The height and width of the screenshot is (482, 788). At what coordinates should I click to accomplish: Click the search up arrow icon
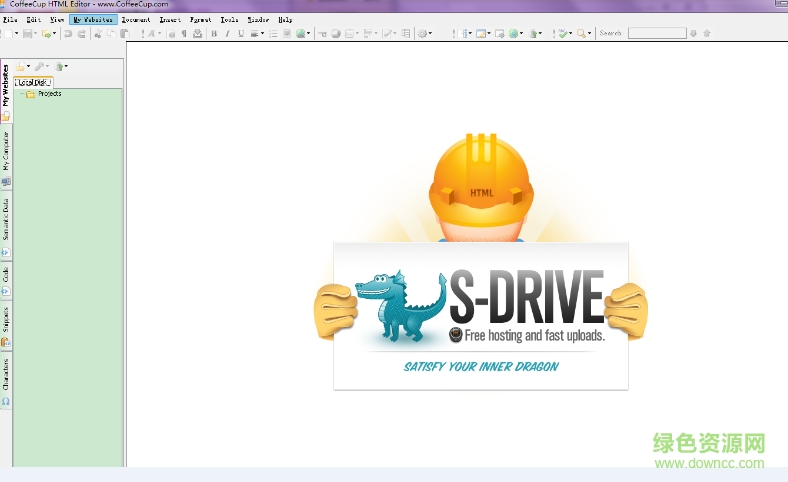(707, 33)
